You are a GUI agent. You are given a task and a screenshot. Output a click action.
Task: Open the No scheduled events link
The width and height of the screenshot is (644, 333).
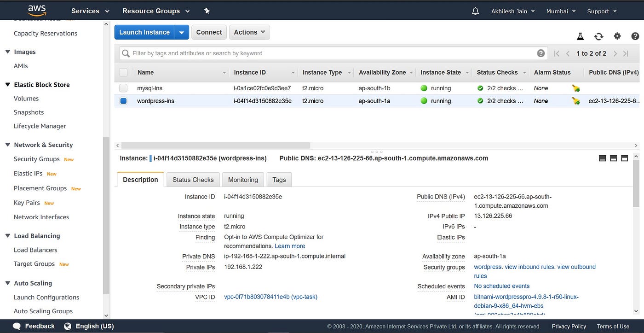502,286
